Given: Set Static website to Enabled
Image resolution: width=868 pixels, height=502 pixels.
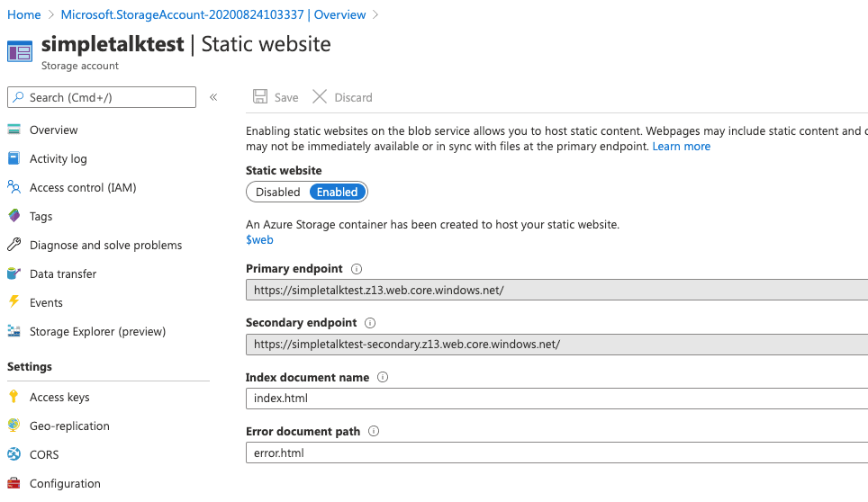Looking at the screenshot, I should (x=337, y=192).
